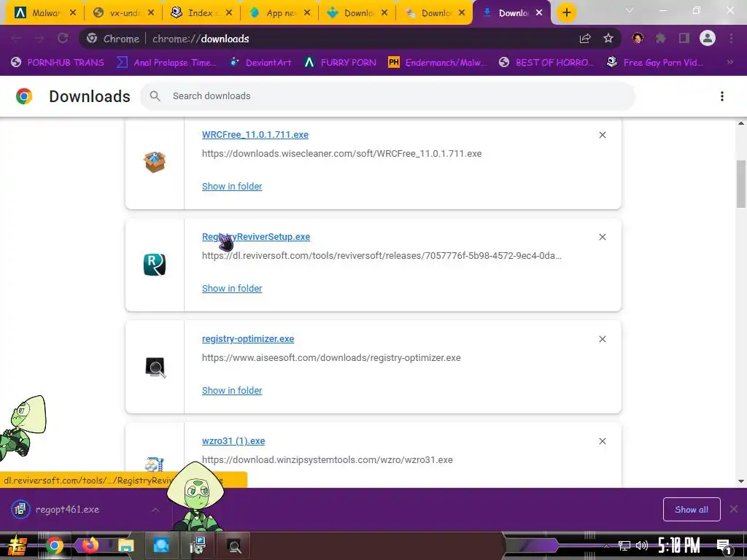Switch to the Malwar tab
The image size is (747, 560).
[45, 13]
